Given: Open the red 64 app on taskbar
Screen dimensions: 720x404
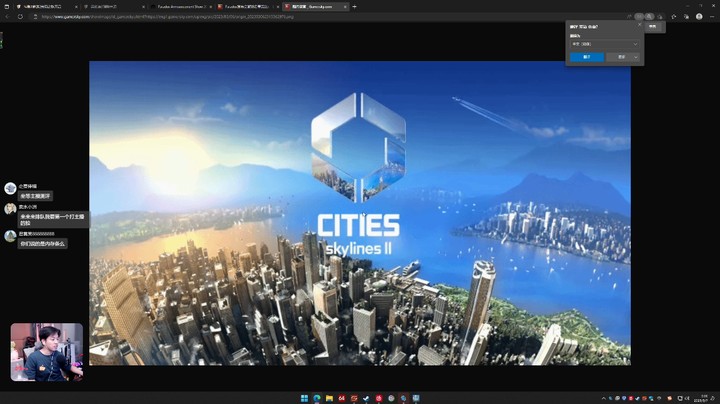Looking at the screenshot, I should point(342,398).
